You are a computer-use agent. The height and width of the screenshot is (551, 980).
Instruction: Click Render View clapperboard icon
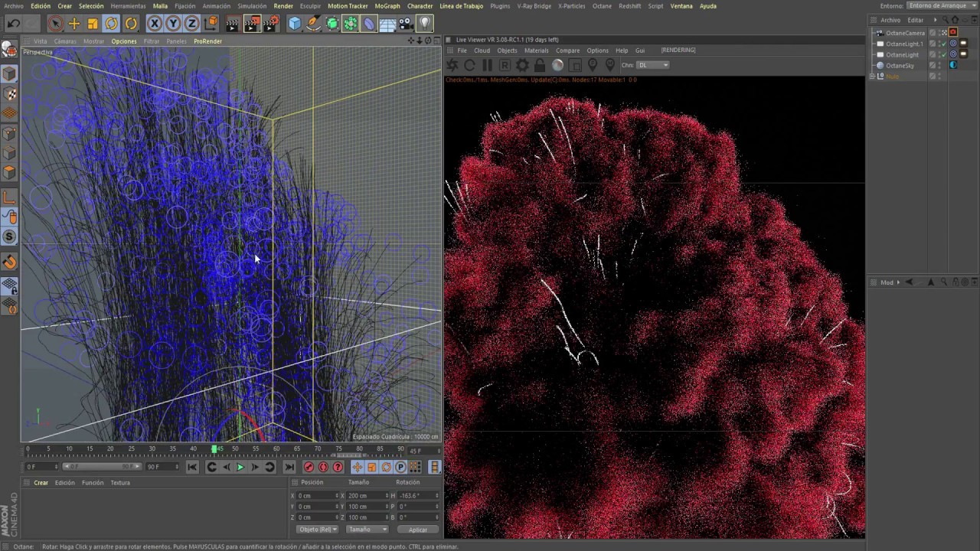pos(232,24)
